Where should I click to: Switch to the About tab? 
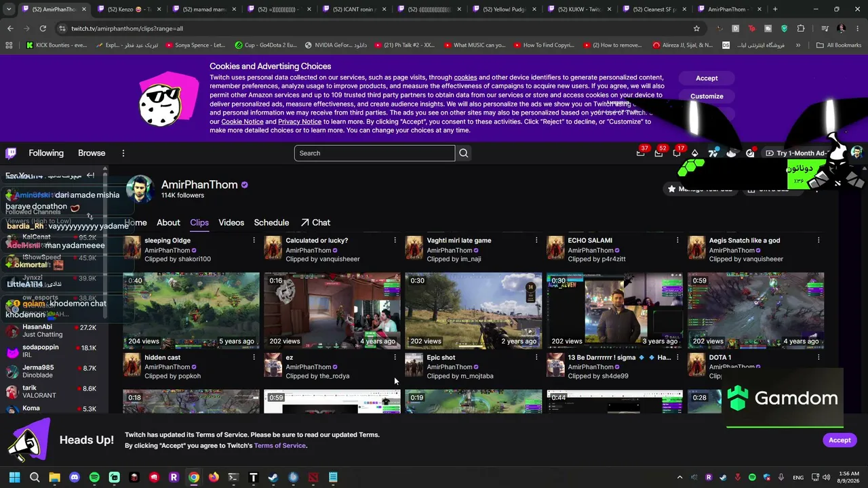(x=168, y=222)
